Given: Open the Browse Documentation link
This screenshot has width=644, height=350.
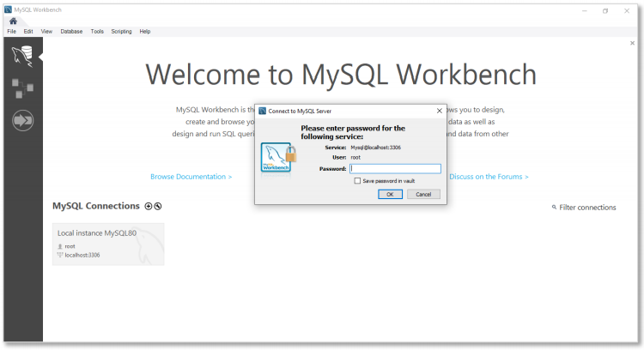Looking at the screenshot, I should 191,177.
